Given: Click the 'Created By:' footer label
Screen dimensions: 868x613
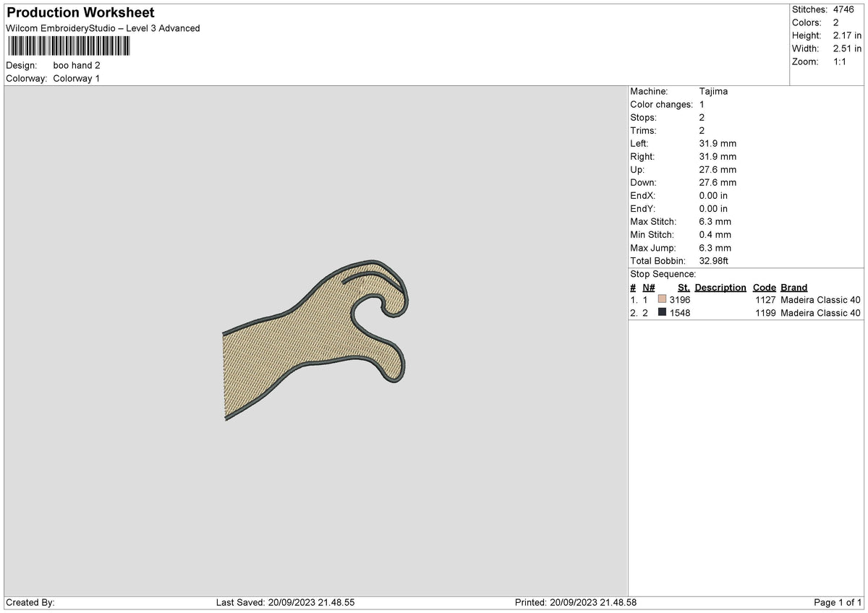Looking at the screenshot, I should (x=30, y=602).
